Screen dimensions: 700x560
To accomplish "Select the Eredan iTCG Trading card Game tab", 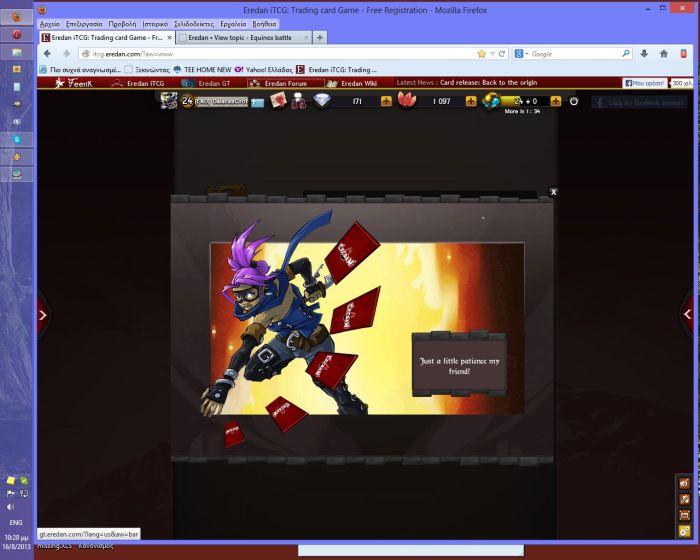I will 106,38.
